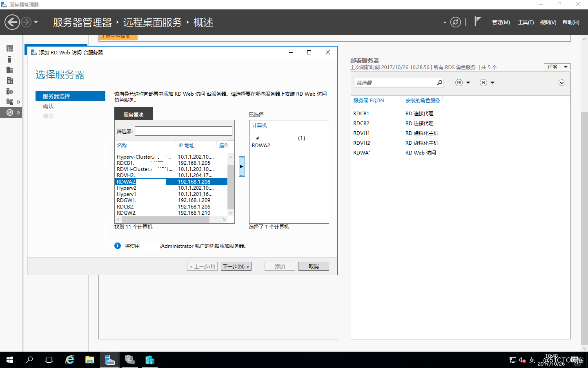The height and width of the screenshot is (368, 588).
Task: Click the add-to-selected right arrow button
Action: (x=242, y=166)
